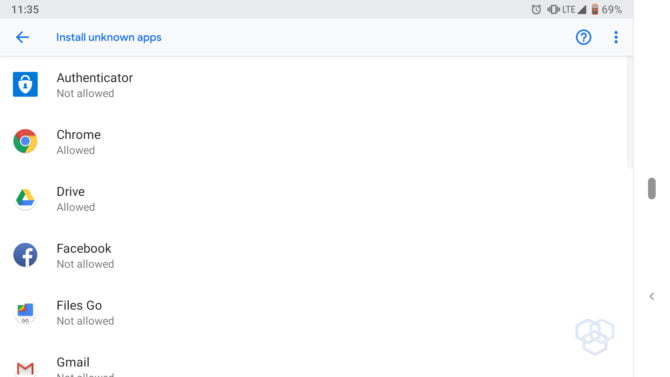Viewport: 670px width, 377px height.
Task: Tap the Google Drive app icon
Action: click(x=25, y=198)
